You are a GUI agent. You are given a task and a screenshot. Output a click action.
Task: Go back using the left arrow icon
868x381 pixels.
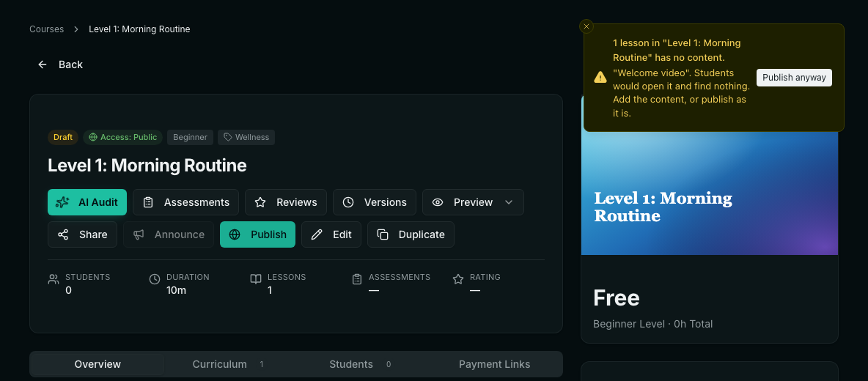43,64
